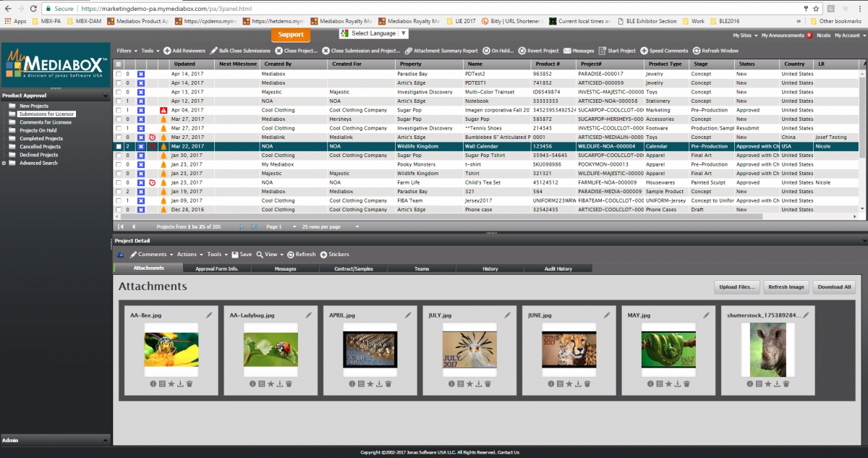Expand the Advanced Search tree node
Image resolution: width=868 pixels, height=458 pixels.
pyautogui.click(x=4, y=163)
